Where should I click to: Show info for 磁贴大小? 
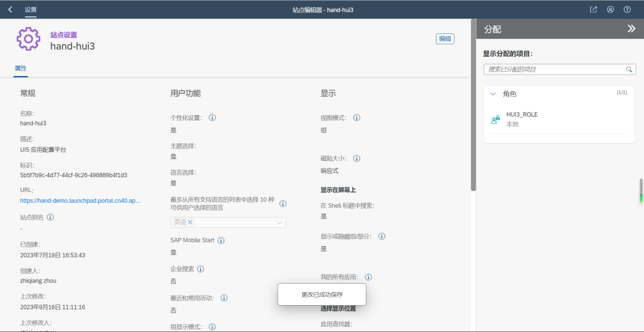[x=357, y=159]
